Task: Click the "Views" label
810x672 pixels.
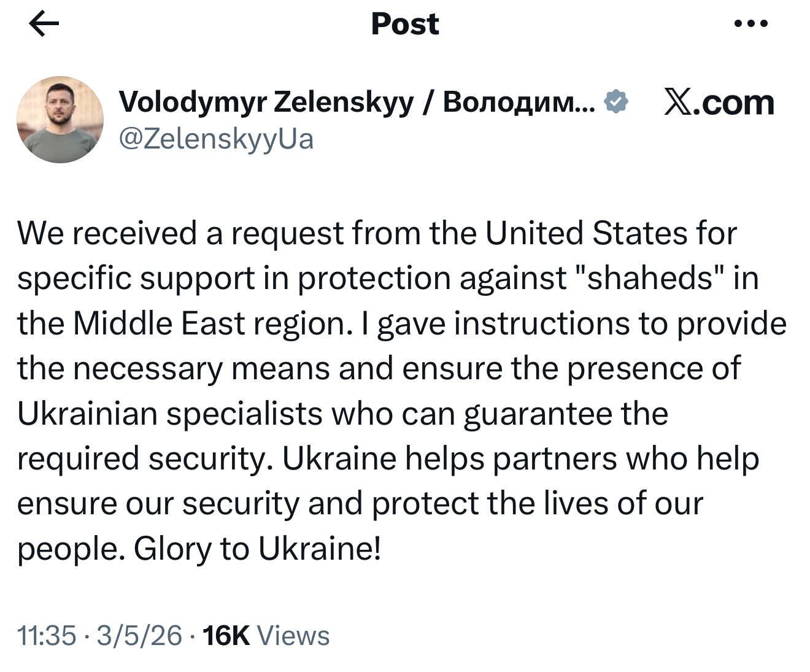Action: coord(293,636)
